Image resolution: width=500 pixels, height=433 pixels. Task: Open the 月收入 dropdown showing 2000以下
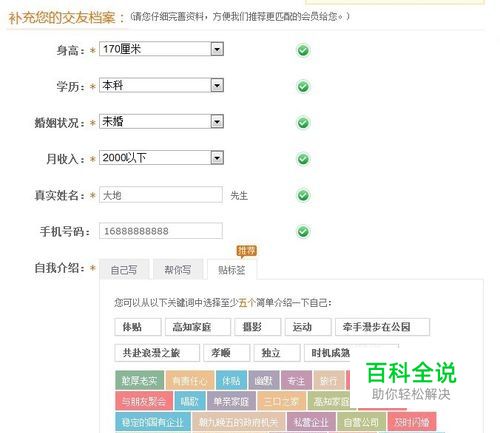[x=161, y=158]
